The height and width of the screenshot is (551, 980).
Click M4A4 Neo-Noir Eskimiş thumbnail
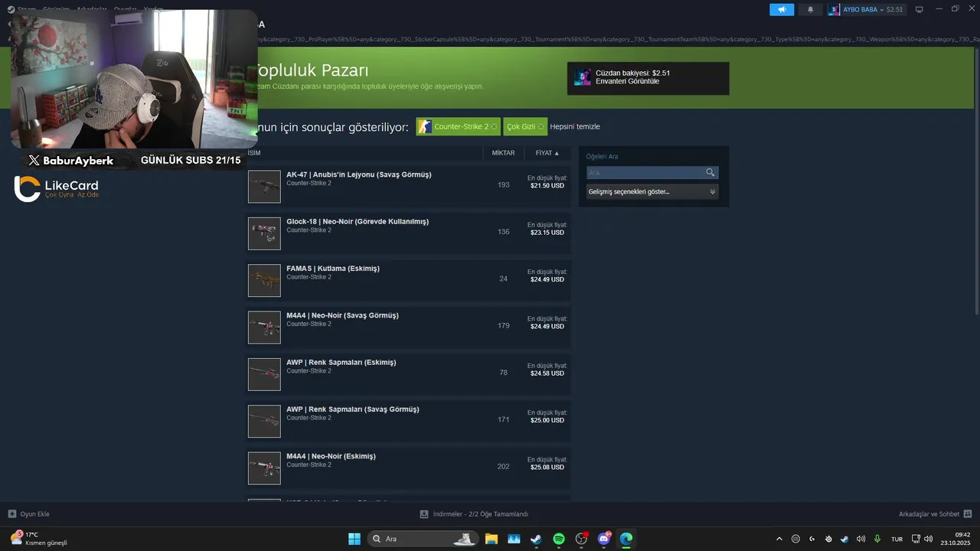click(264, 468)
